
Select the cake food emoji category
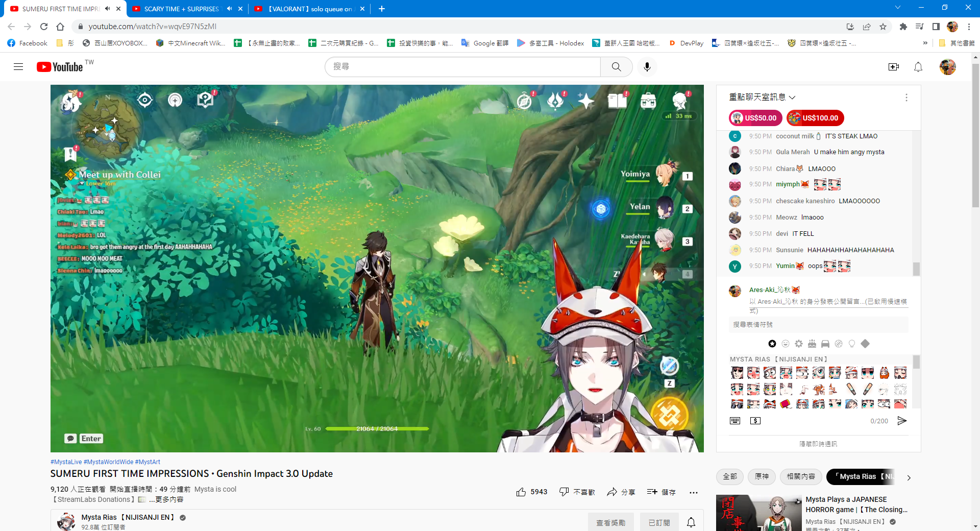tap(812, 344)
